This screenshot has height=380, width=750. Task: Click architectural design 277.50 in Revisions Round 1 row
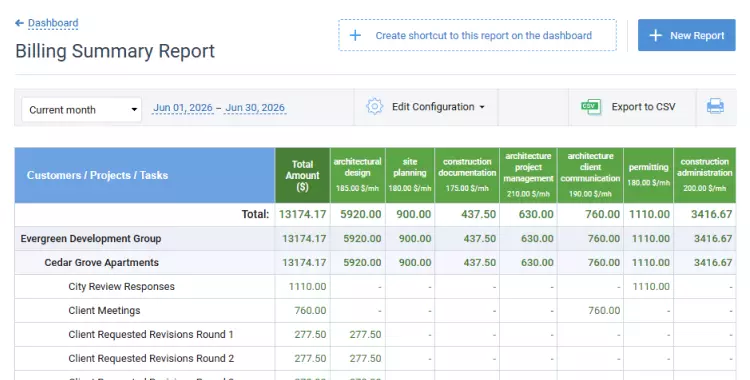[x=365, y=334]
